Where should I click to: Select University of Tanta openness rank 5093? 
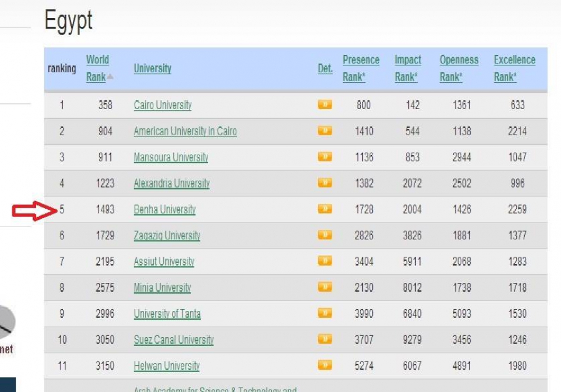(x=462, y=314)
